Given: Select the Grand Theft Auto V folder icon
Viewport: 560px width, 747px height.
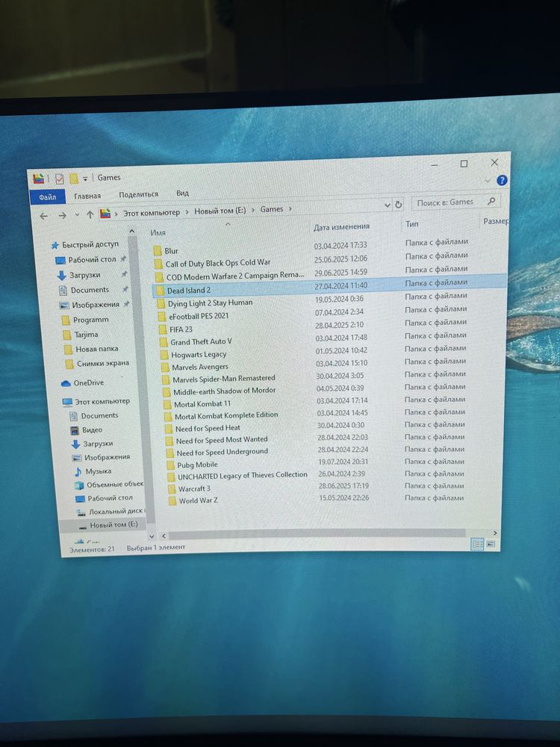Looking at the screenshot, I should [164, 342].
